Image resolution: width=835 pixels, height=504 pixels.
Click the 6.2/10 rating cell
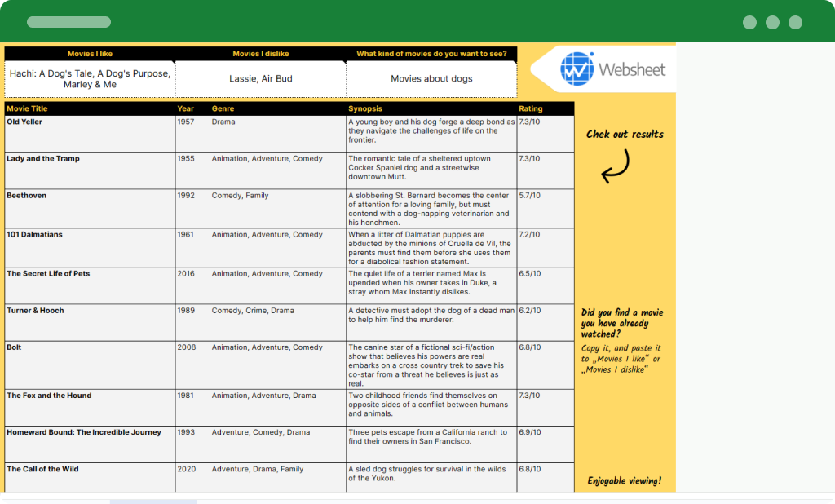(546, 322)
